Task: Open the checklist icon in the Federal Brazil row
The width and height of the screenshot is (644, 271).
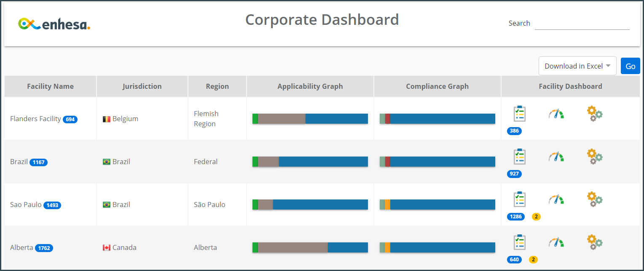Action: 519,157
